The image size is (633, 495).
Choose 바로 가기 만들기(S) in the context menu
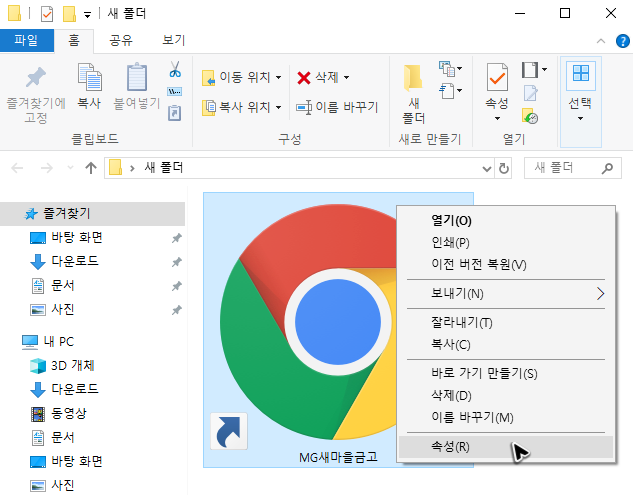506,373
